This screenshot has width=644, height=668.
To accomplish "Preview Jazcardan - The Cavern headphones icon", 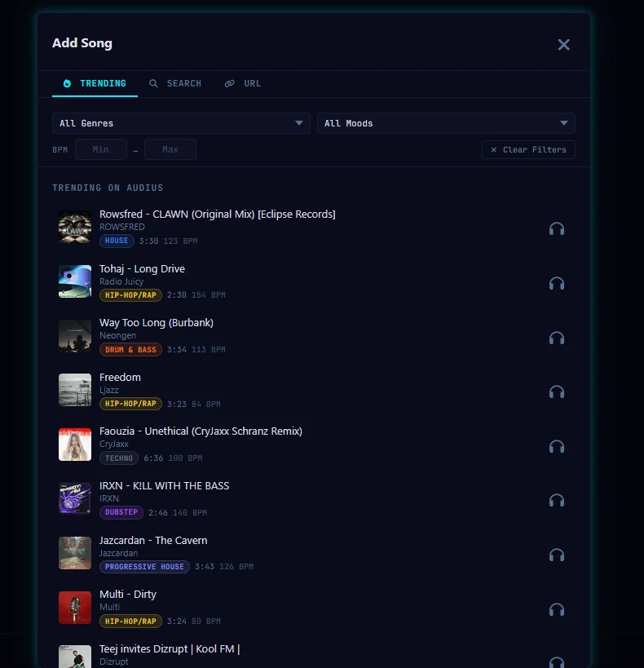I will click(x=556, y=555).
